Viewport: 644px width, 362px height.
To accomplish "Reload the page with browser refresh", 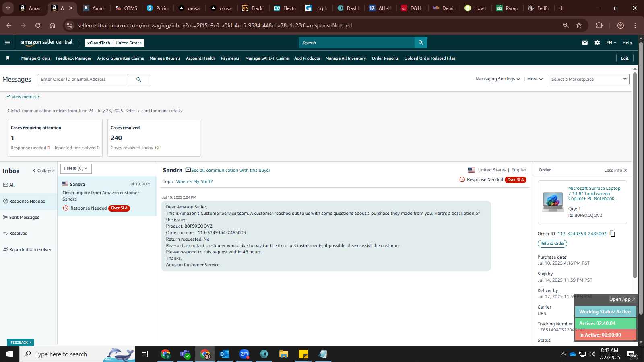I will (x=38, y=25).
